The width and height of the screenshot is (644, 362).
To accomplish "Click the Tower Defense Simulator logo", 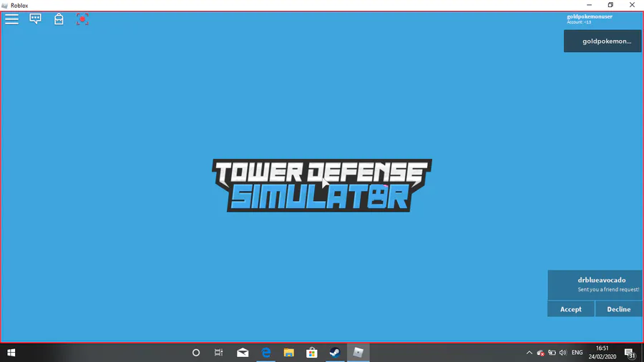I will tap(322, 185).
